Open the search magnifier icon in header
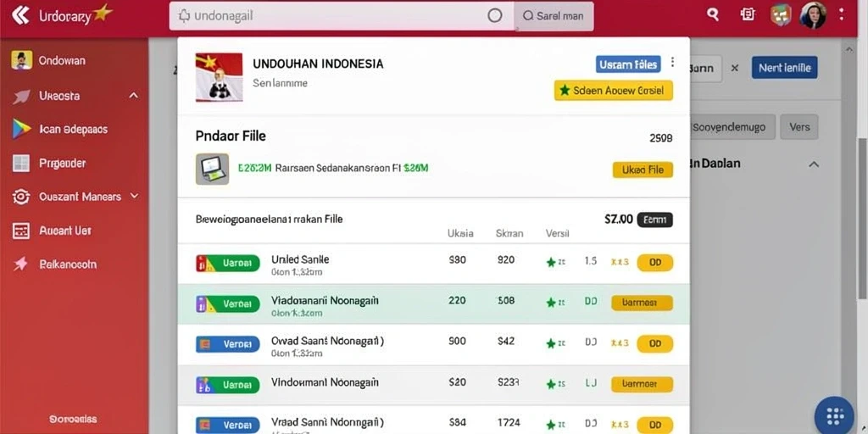868x434 pixels. tap(713, 15)
